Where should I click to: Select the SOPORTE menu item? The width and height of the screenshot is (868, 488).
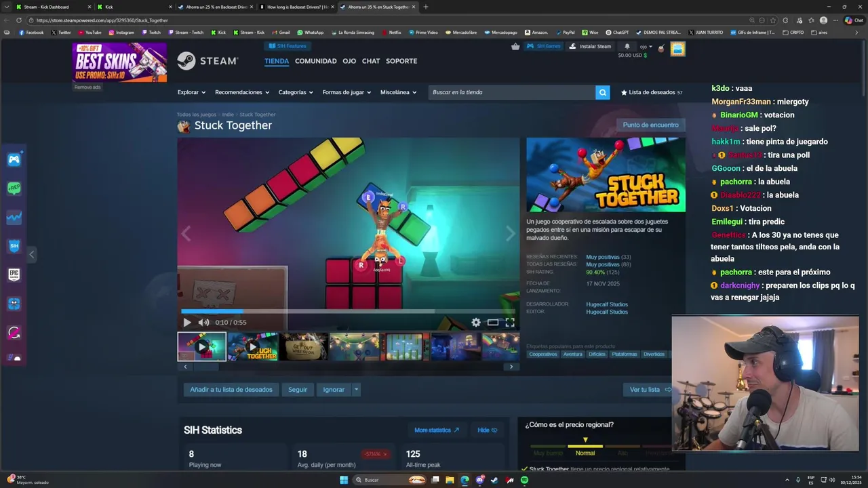pos(401,61)
